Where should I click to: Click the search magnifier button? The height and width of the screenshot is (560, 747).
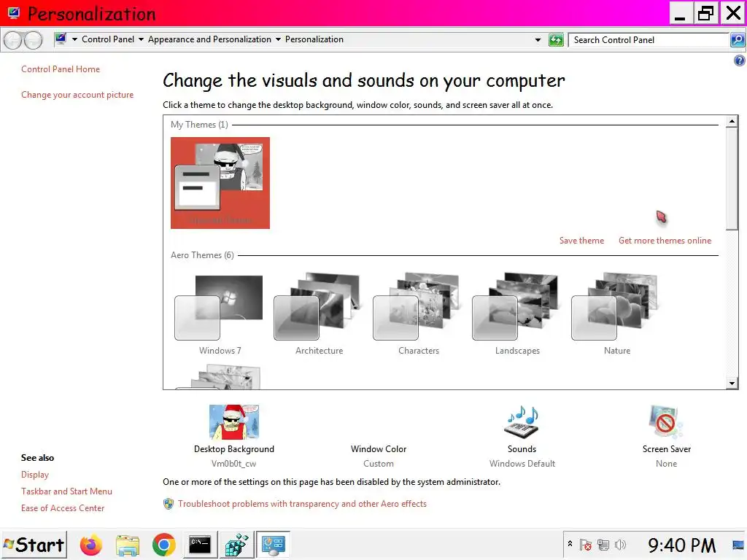coord(738,40)
